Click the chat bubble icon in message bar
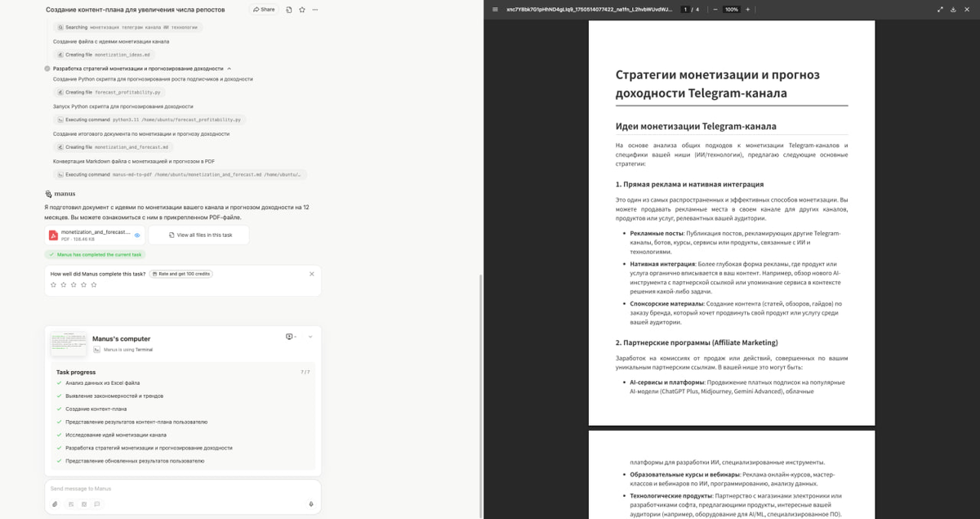This screenshot has width=980, height=519. 97,504
